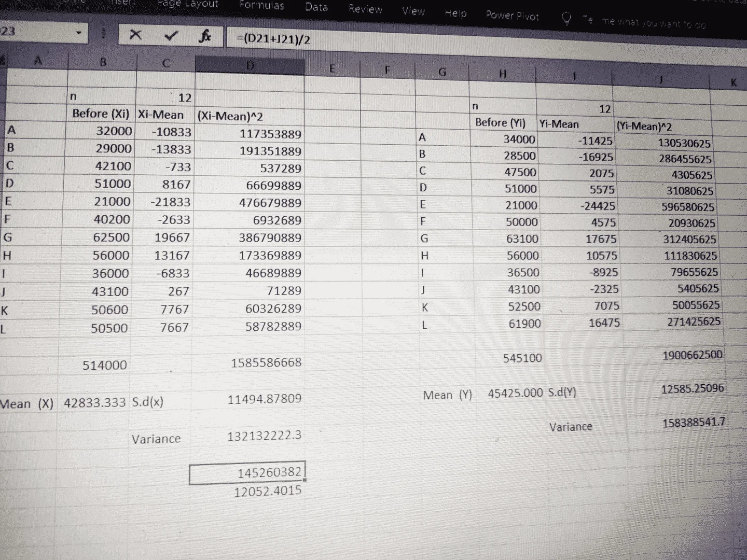747x560 pixels.
Task: Open the Help ribbon tab
Action: click(x=455, y=13)
